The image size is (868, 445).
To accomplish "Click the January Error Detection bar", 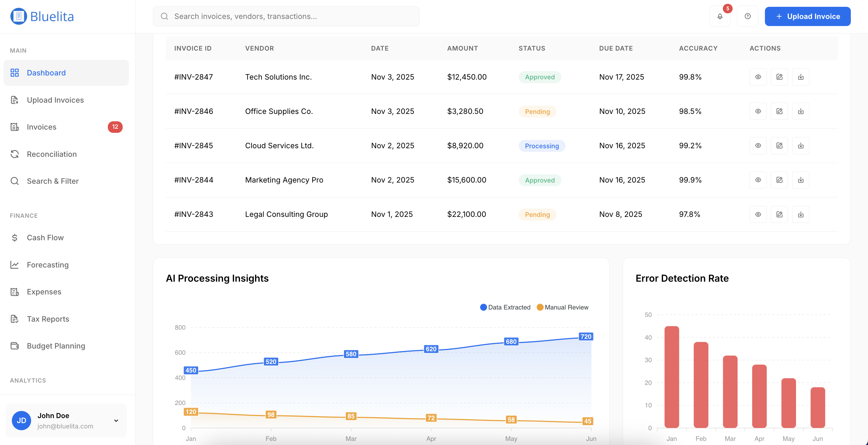I will 671,377.
